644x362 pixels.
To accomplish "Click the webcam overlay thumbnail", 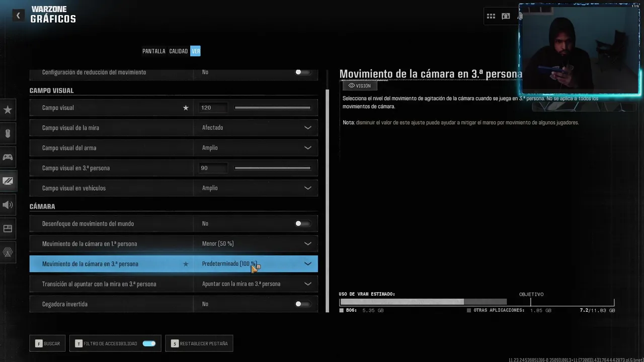I will tap(580, 49).
